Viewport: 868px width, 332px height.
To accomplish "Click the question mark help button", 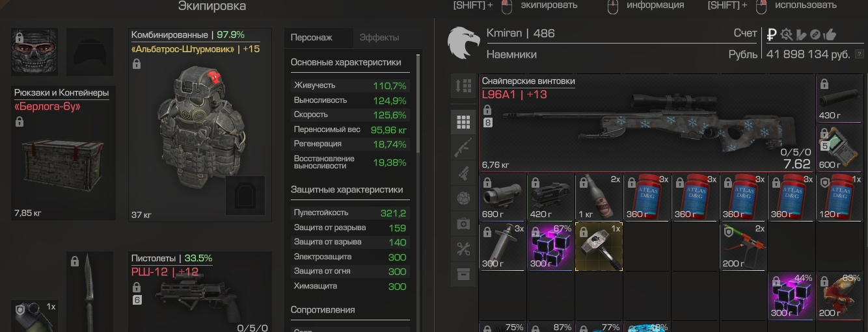I will pos(860,55).
